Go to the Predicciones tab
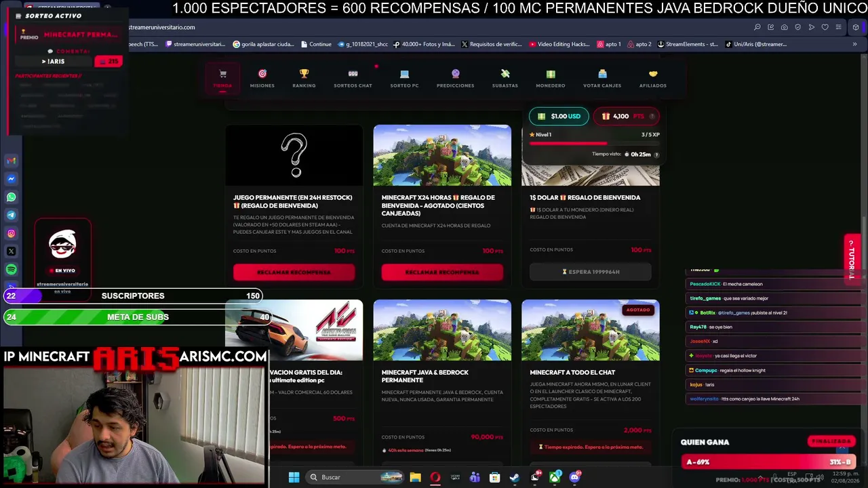The width and height of the screenshot is (868, 488). (x=456, y=78)
